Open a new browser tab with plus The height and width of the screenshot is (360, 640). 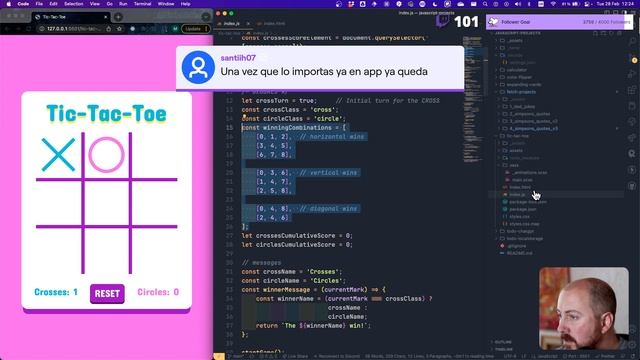[x=118, y=17]
